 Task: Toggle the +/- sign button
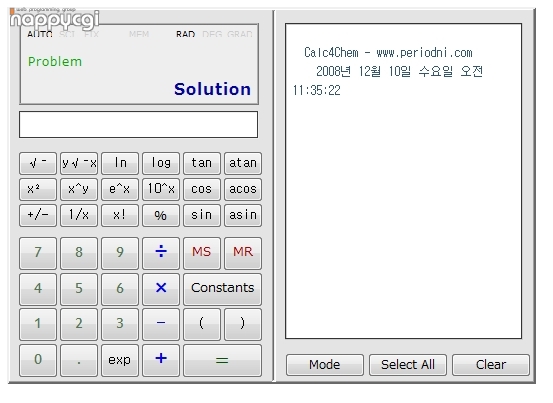click(x=38, y=215)
